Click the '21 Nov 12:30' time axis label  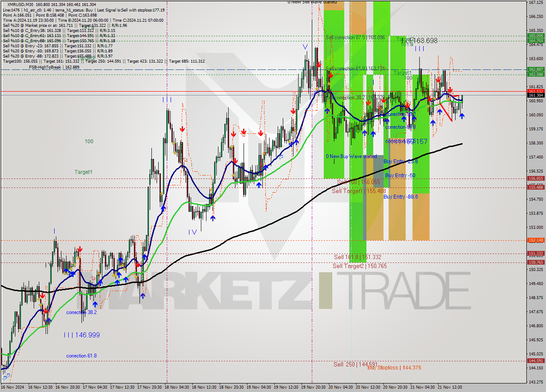coord(450,387)
